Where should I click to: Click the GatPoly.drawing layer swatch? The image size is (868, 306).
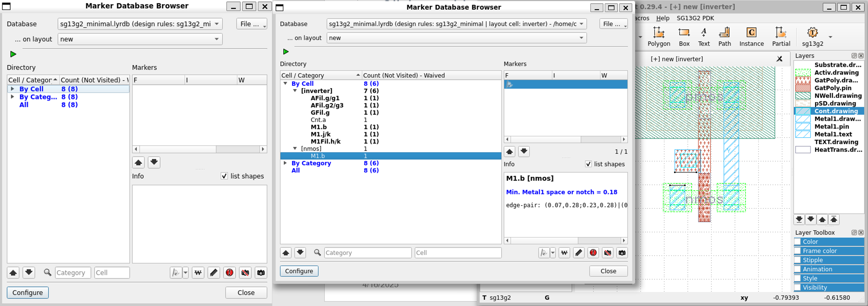tap(803, 80)
